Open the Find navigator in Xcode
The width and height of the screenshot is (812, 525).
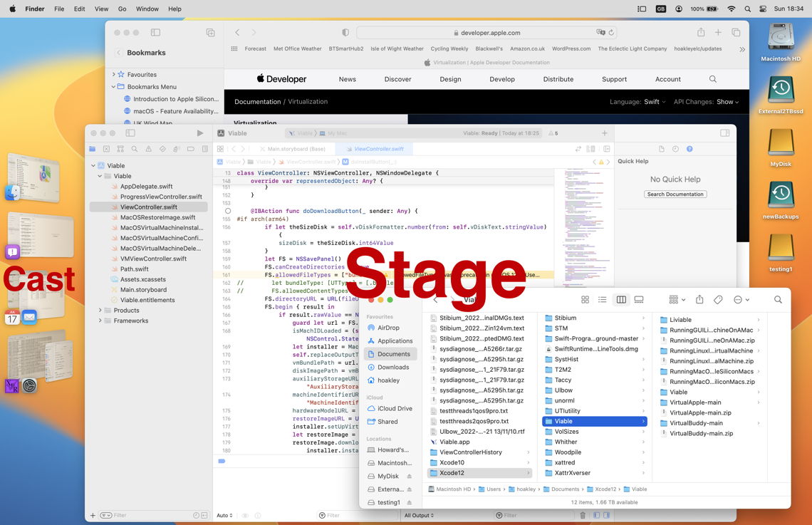(x=135, y=149)
